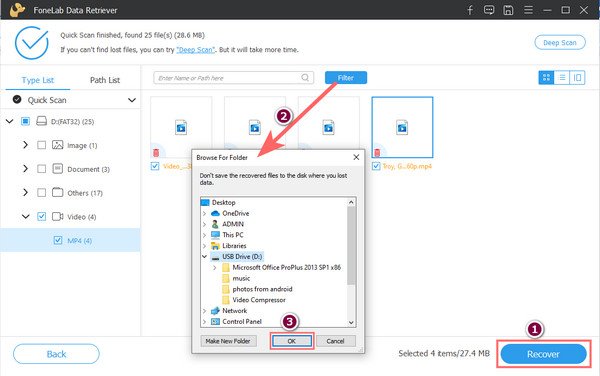Select USB Drive (D:) in folder tree
The width and height of the screenshot is (600, 376).
click(242, 256)
